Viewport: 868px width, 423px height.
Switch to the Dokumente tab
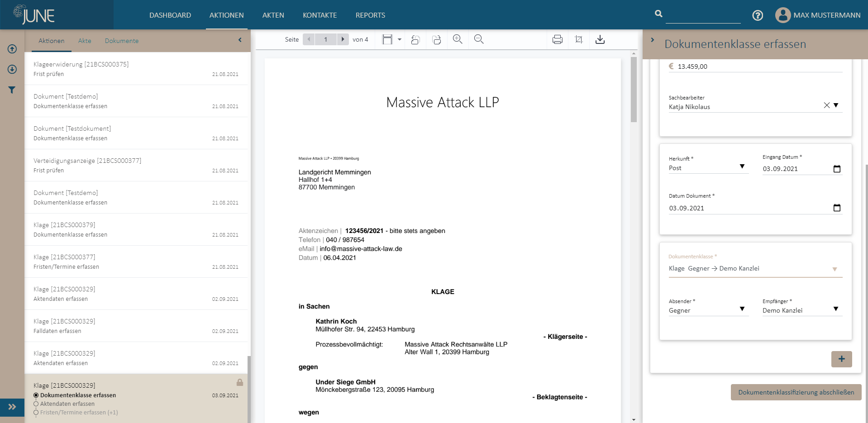pyautogui.click(x=122, y=41)
